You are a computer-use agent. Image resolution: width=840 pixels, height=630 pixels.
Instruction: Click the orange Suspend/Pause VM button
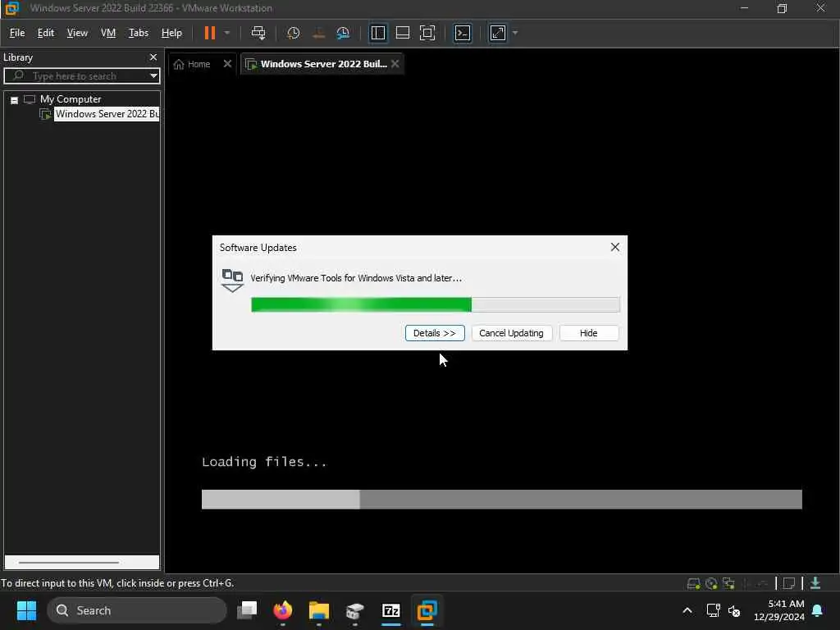pyautogui.click(x=209, y=33)
